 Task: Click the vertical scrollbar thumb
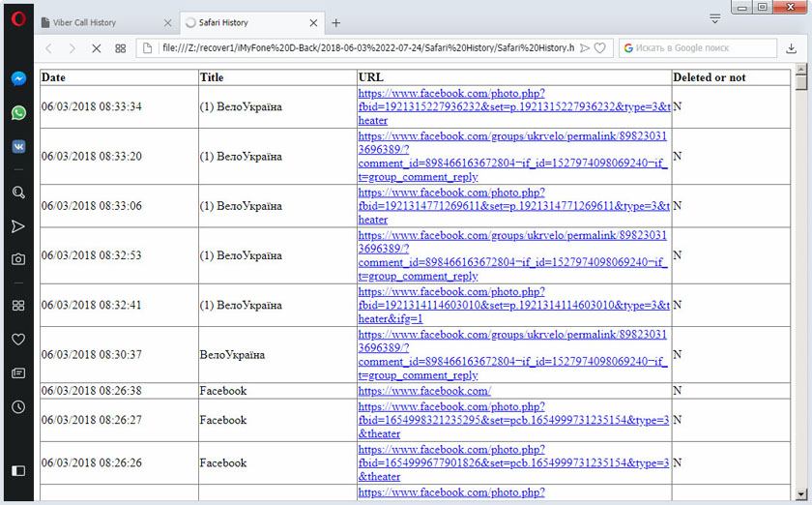[x=801, y=82]
